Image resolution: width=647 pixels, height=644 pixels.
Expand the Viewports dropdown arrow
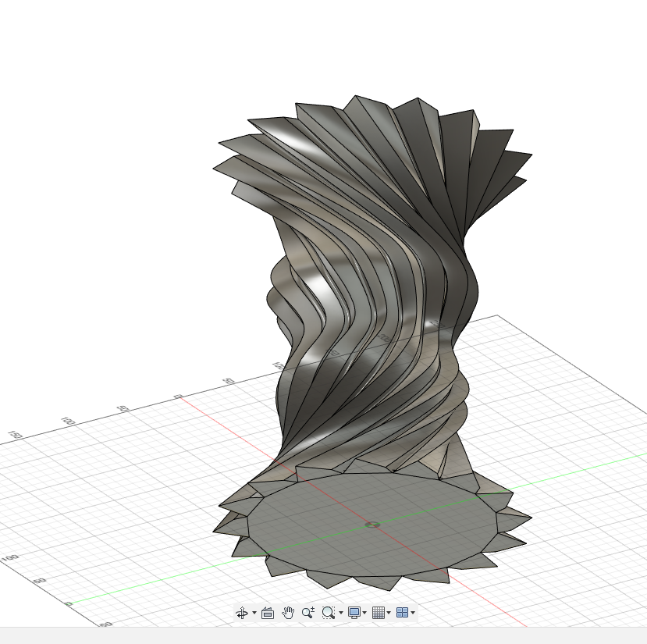tap(412, 614)
